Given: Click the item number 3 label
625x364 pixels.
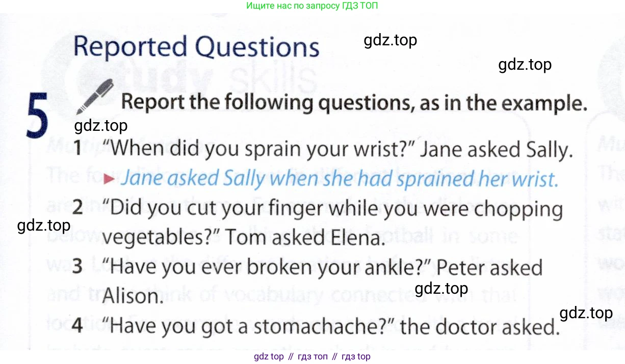Looking at the screenshot, I should pos(77,267).
